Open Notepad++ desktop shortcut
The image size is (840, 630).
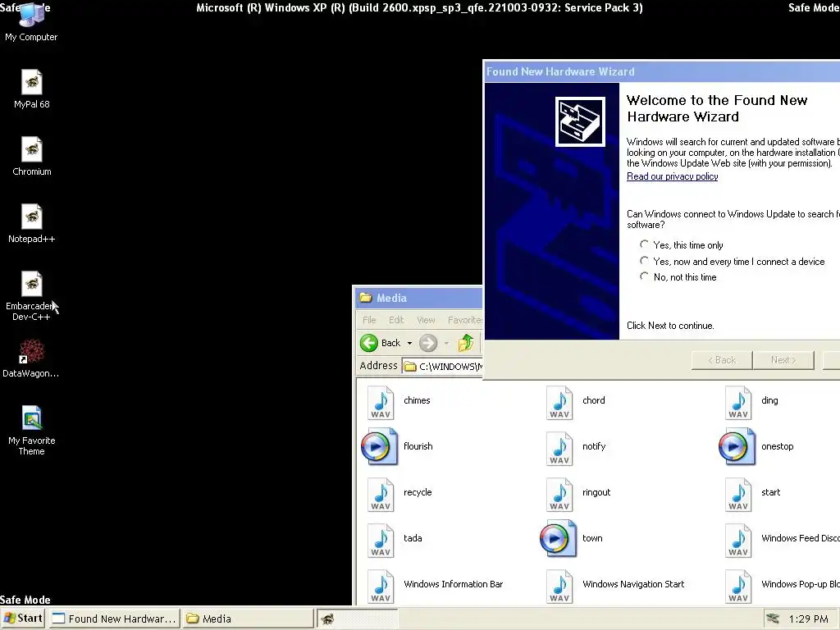(x=32, y=224)
